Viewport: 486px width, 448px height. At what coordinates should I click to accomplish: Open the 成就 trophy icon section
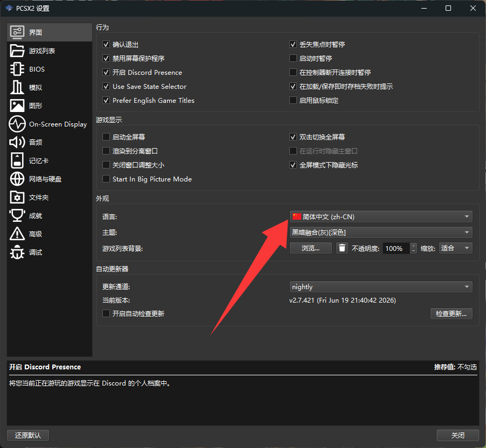(17, 215)
